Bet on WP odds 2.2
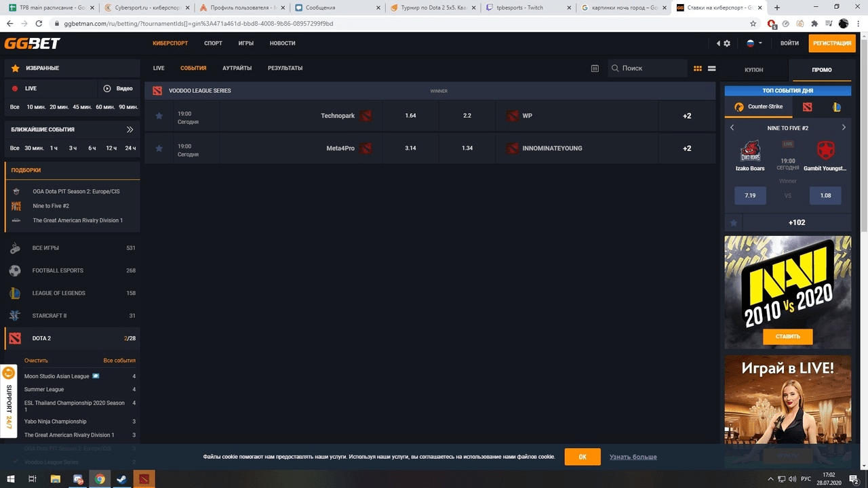Image resolution: width=868 pixels, height=488 pixels. coord(467,116)
